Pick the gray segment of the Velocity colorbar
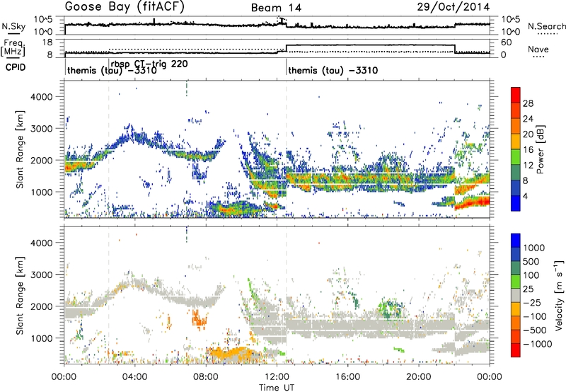The image size is (566, 392). tap(516, 295)
